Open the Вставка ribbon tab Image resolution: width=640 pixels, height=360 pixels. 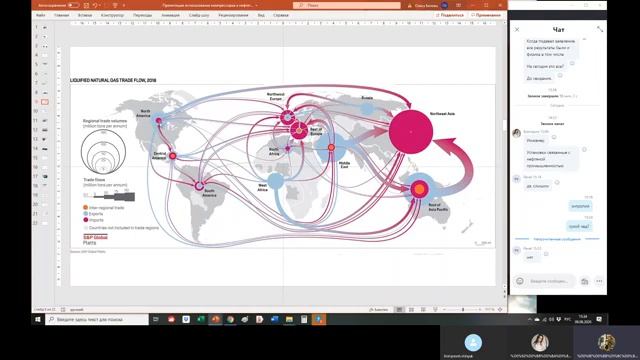(x=85, y=15)
